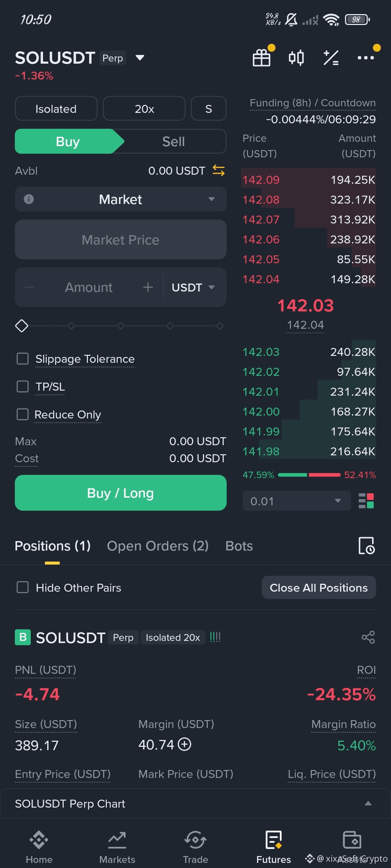Open the percent calculator icon

pyautogui.click(x=331, y=58)
